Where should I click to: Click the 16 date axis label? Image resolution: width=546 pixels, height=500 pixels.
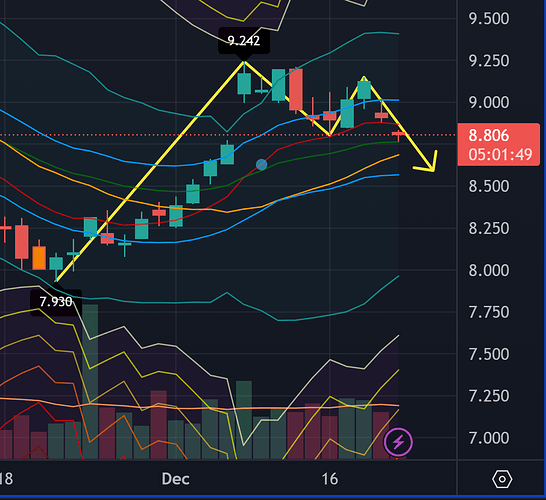click(x=330, y=479)
